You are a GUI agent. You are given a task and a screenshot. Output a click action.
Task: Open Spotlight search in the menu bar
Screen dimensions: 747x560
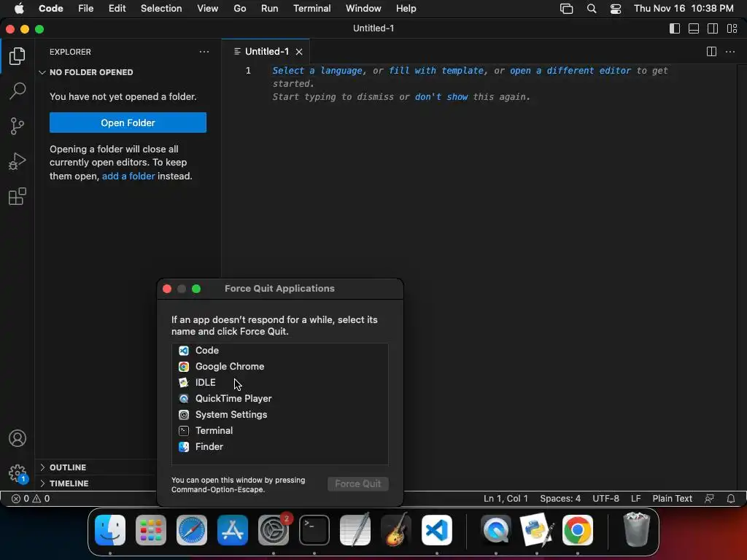tap(591, 9)
